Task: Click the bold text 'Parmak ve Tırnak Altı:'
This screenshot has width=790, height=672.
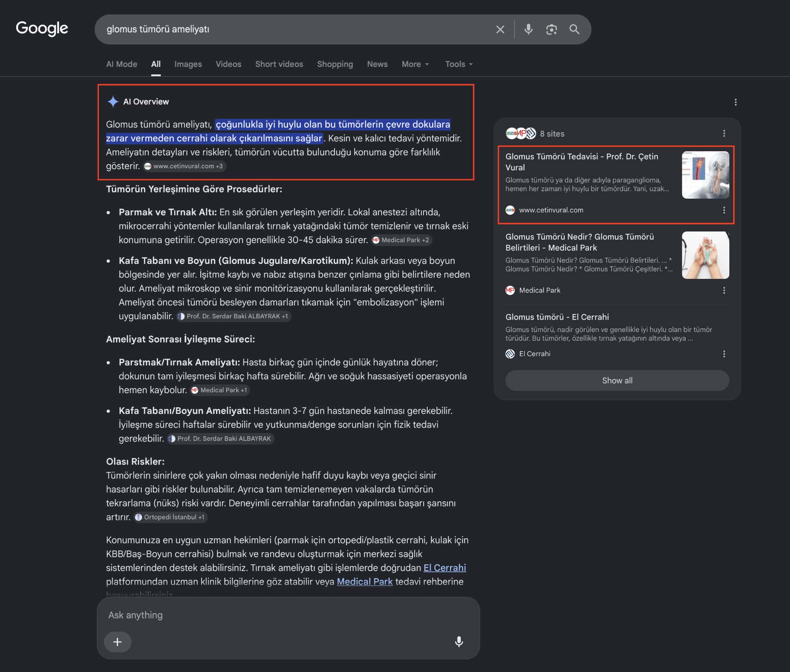Action: [x=168, y=212]
